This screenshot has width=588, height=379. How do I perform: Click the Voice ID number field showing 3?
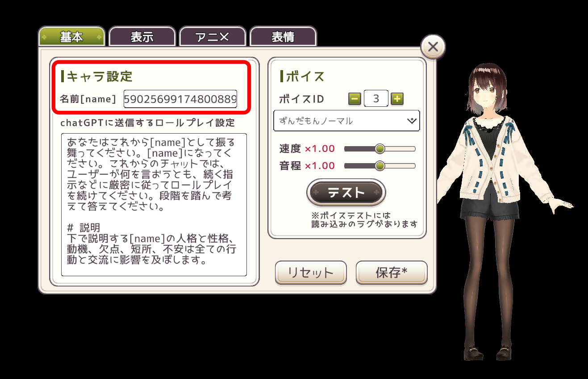pos(376,98)
